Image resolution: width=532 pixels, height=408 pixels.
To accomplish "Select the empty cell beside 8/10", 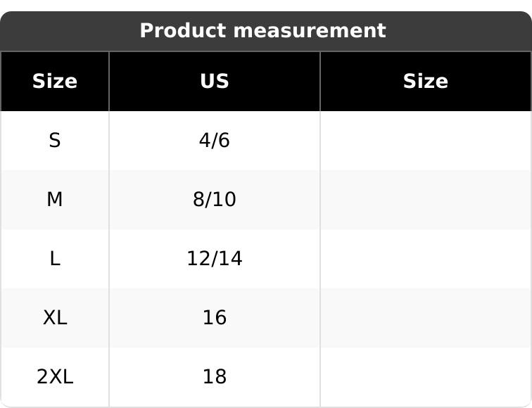I will click(x=425, y=200).
